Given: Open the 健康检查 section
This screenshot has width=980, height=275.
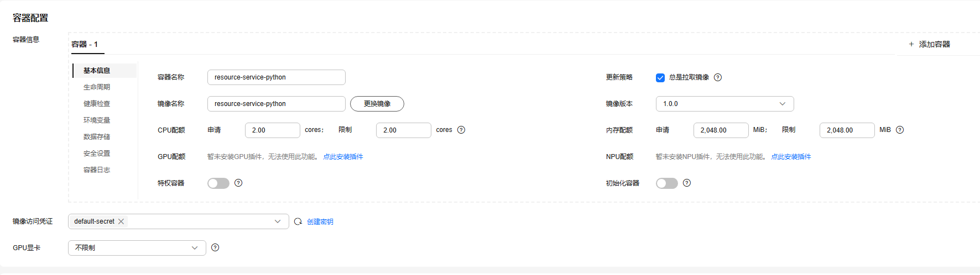Looking at the screenshot, I should coord(97,104).
